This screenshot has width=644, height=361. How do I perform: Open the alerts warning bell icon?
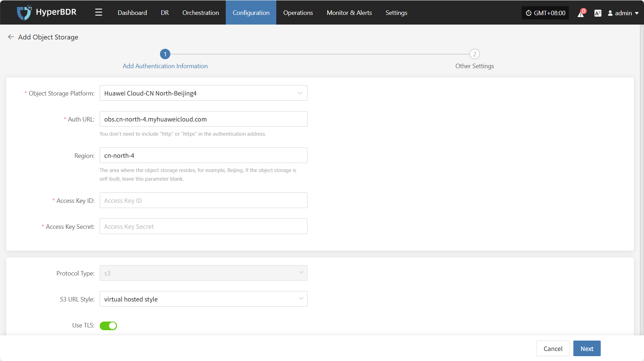(581, 13)
